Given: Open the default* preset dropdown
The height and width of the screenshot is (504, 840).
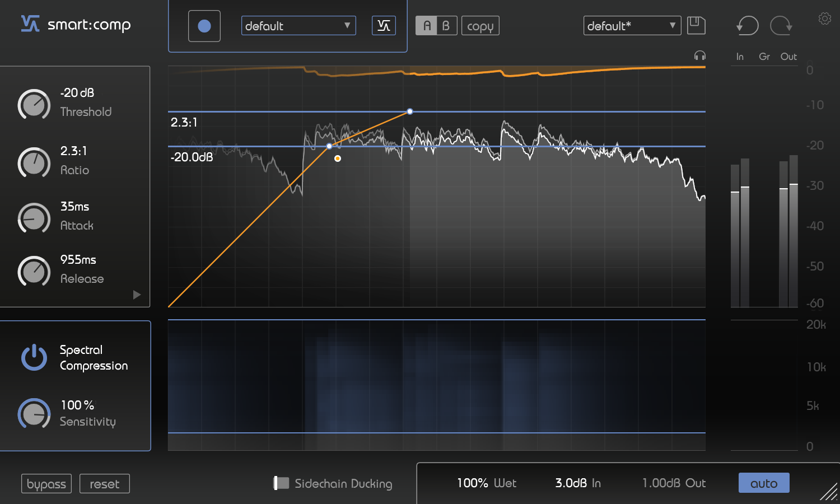Looking at the screenshot, I should click(x=632, y=26).
